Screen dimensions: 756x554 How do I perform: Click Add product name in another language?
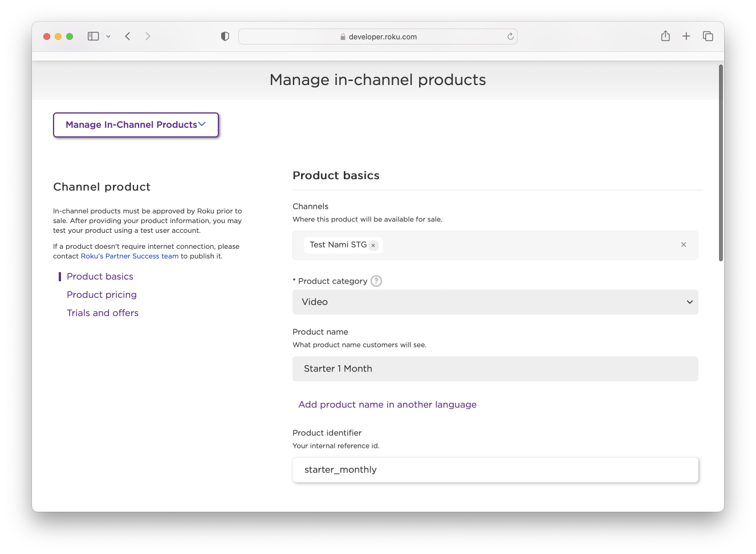pos(387,405)
